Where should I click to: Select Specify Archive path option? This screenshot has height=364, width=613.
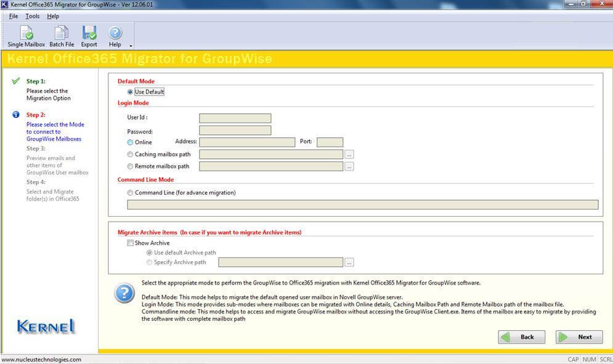click(x=149, y=262)
